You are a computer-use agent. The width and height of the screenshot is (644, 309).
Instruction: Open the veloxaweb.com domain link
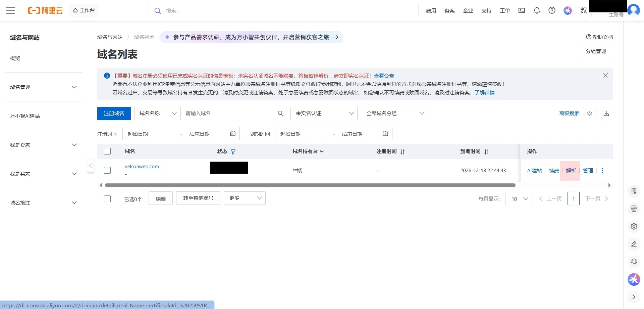[x=142, y=167]
